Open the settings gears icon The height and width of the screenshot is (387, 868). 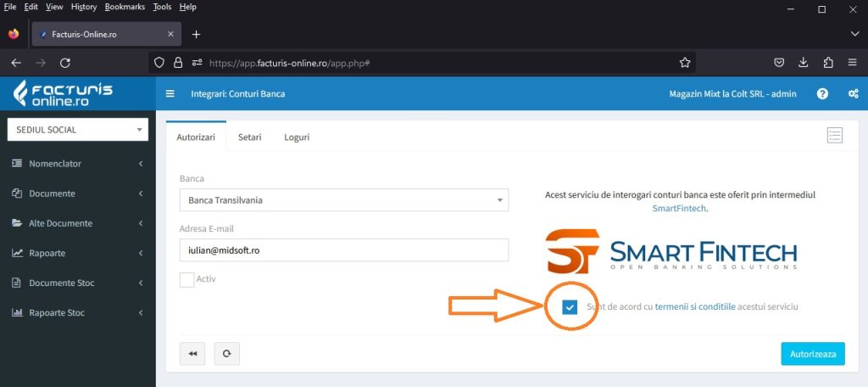click(853, 93)
